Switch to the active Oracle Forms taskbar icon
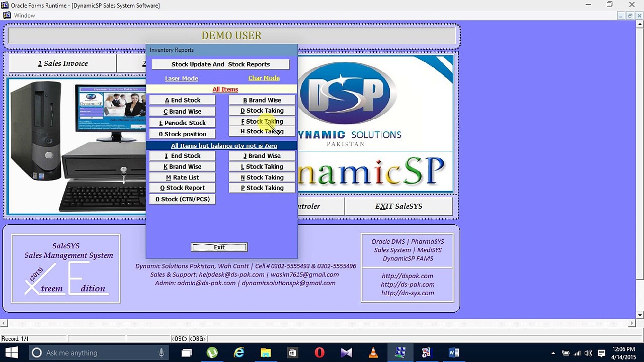The width and height of the screenshot is (644, 362). [400, 353]
